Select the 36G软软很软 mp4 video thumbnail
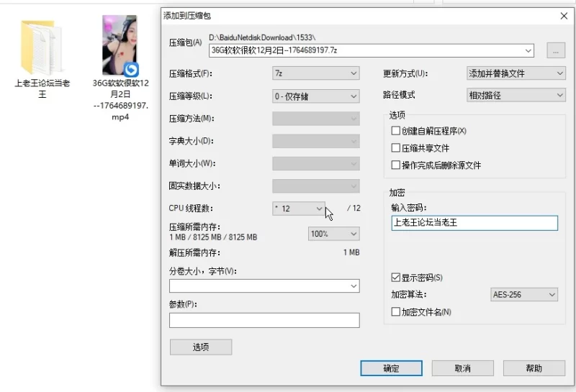 click(120, 46)
